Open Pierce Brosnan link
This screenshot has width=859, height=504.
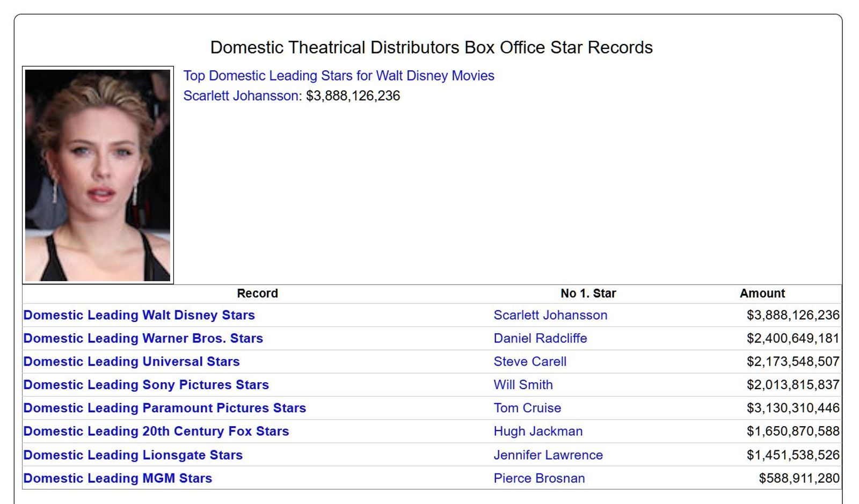[539, 478]
